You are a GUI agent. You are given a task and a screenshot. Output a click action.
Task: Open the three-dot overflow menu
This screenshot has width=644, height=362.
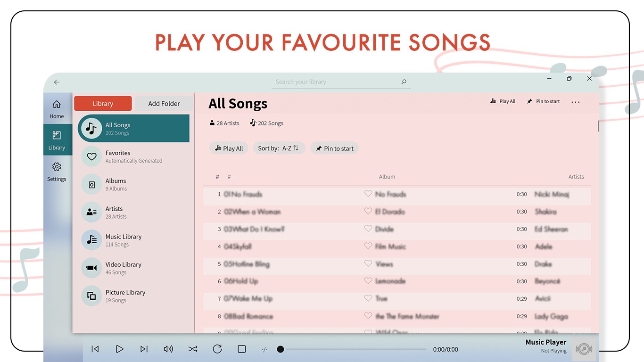pyautogui.click(x=575, y=101)
